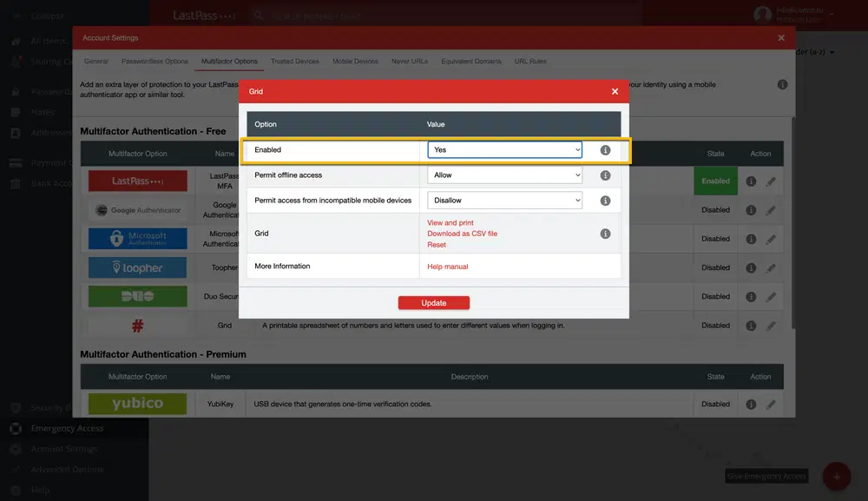This screenshot has width=868, height=501.
Task: Show info for Permit offline access
Action: [x=605, y=175]
